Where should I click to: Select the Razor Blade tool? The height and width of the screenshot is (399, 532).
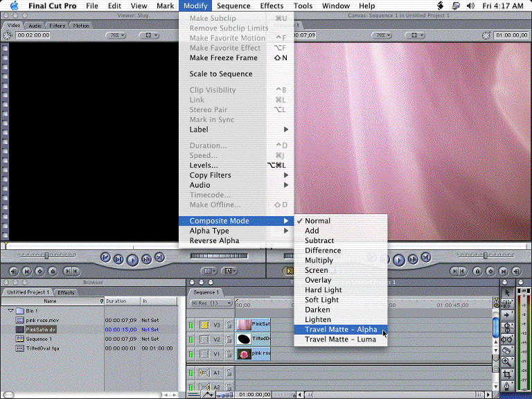point(507,351)
